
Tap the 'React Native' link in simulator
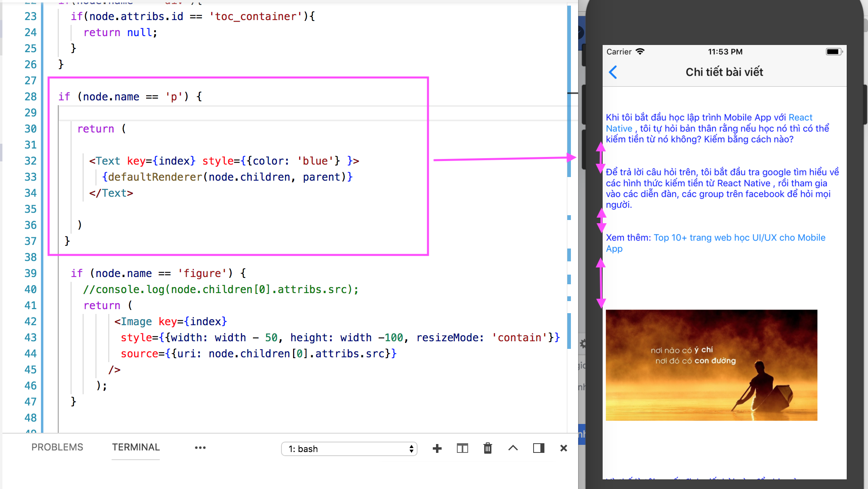point(801,117)
